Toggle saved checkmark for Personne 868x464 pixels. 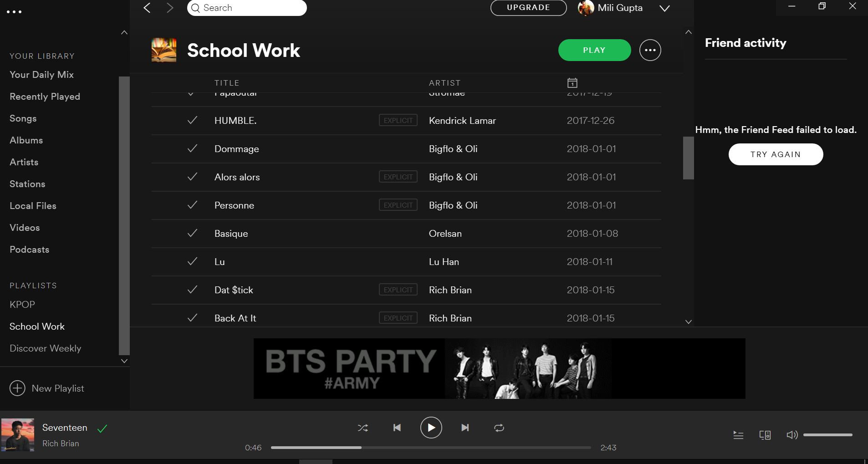tap(193, 205)
